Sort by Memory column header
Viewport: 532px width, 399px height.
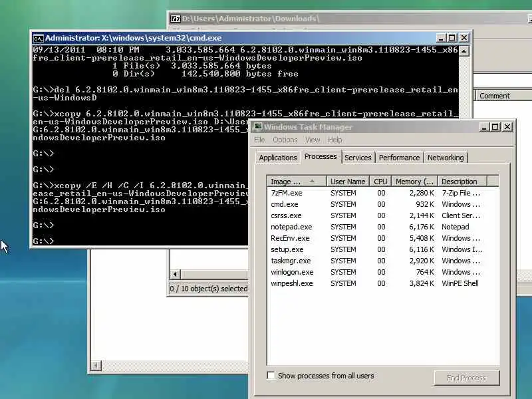click(x=414, y=182)
